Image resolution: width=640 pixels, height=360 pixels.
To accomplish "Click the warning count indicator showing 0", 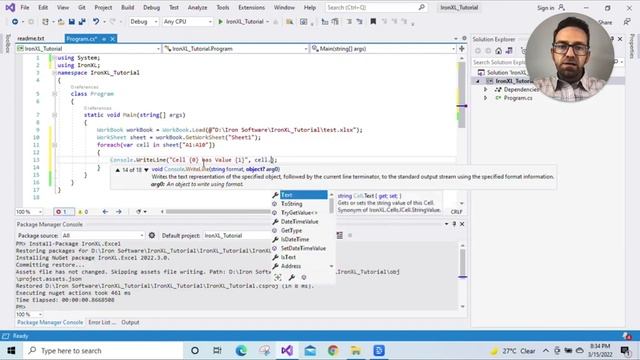I will pyautogui.click(x=83, y=211).
